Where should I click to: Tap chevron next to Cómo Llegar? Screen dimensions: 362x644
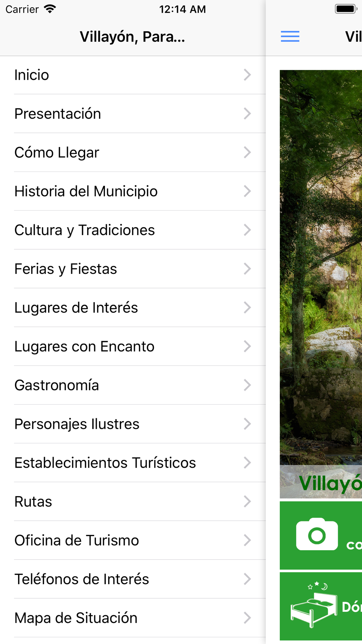247,152
